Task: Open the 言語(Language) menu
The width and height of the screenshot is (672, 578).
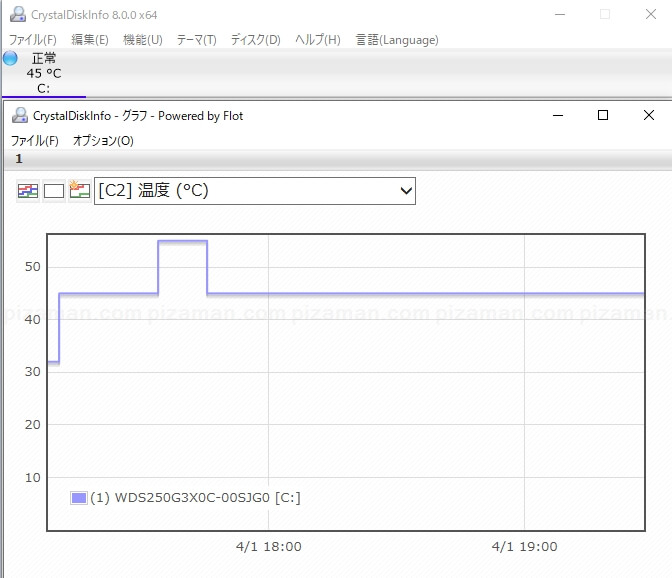Action: (397, 40)
